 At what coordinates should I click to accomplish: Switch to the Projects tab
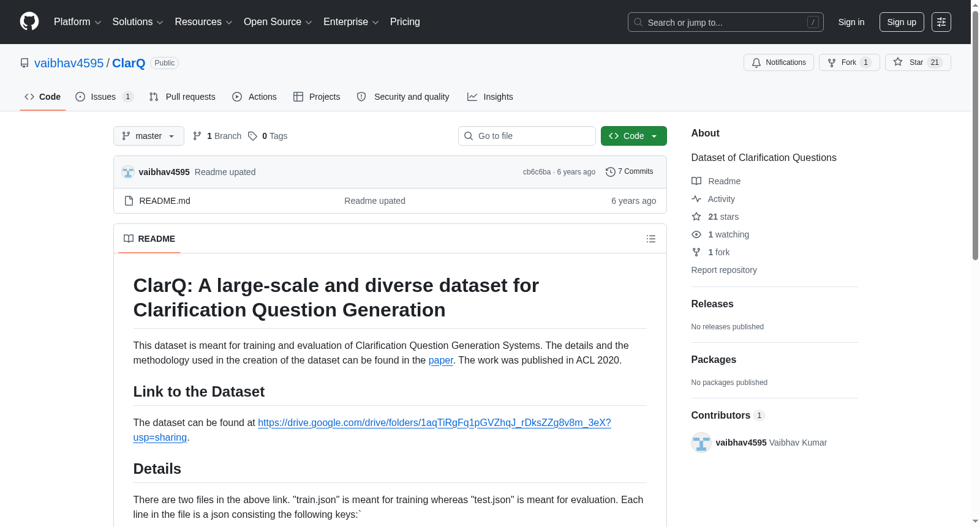click(317, 97)
